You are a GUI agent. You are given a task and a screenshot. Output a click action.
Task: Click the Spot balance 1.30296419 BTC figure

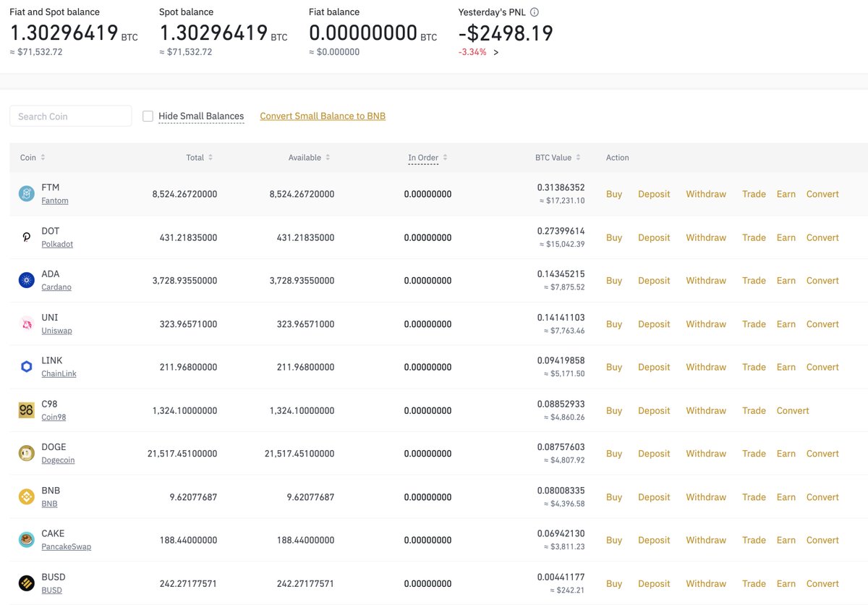coord(223,33)
